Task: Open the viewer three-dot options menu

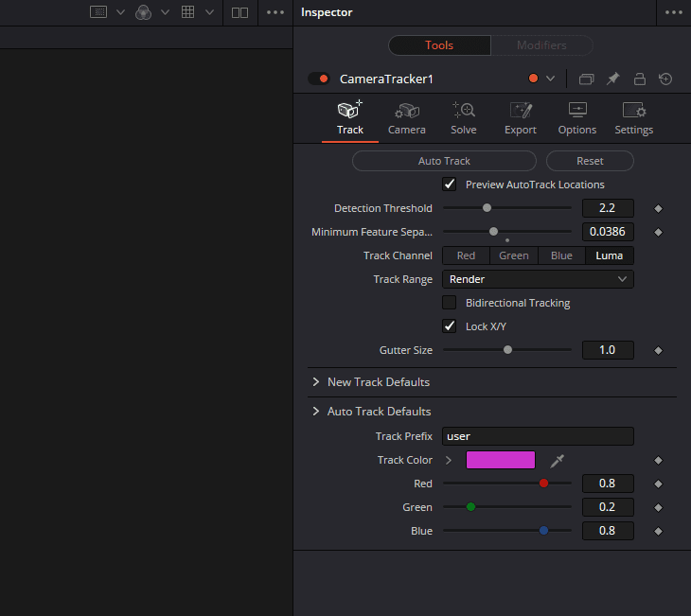Action: click(x=275, y=12)
